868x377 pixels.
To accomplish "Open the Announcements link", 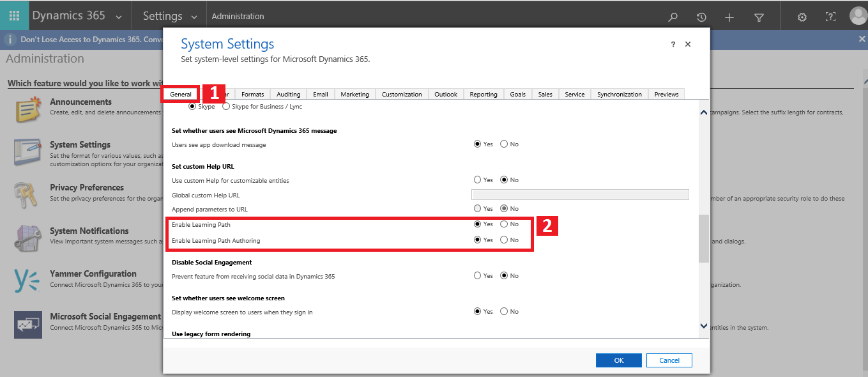I will tap(80, 102).
